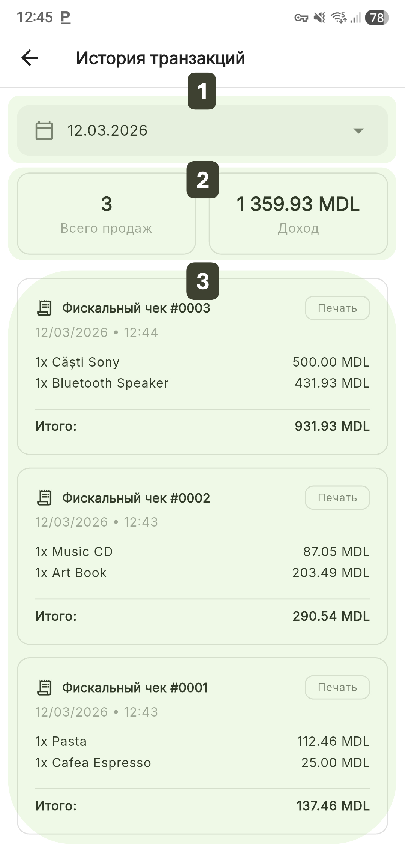Tap the total sales count card
The height and width of the screenshot is (868, 405).
106,214
